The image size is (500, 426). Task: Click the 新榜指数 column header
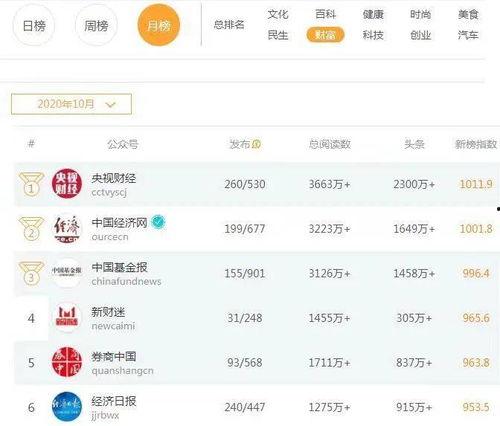(476, 144)
